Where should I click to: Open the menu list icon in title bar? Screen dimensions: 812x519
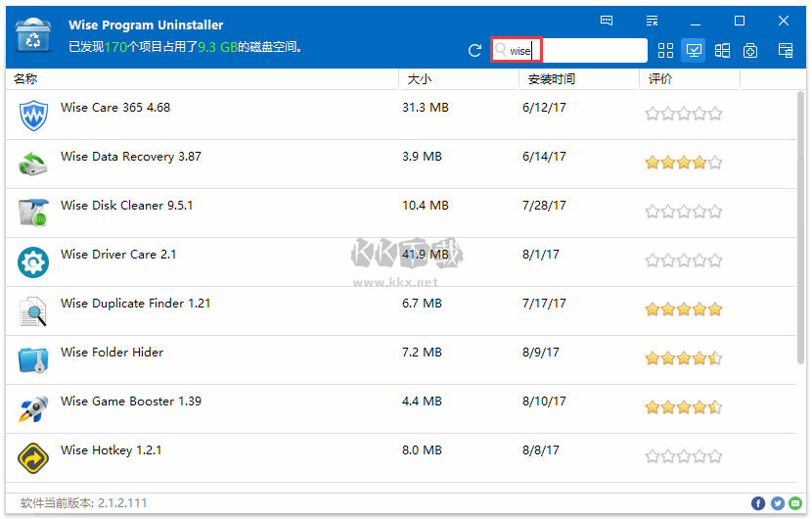tap(652, 21)
